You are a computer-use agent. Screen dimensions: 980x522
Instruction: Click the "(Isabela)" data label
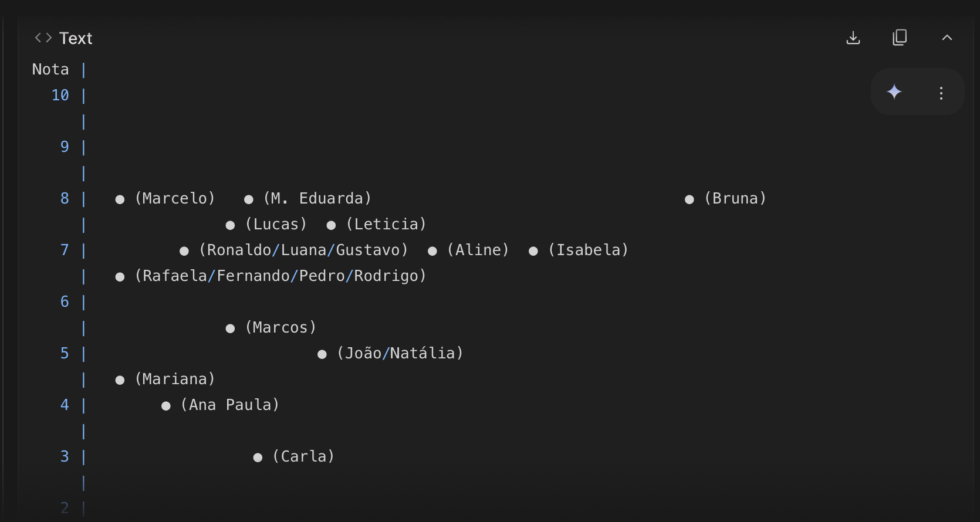coord(588,250)
